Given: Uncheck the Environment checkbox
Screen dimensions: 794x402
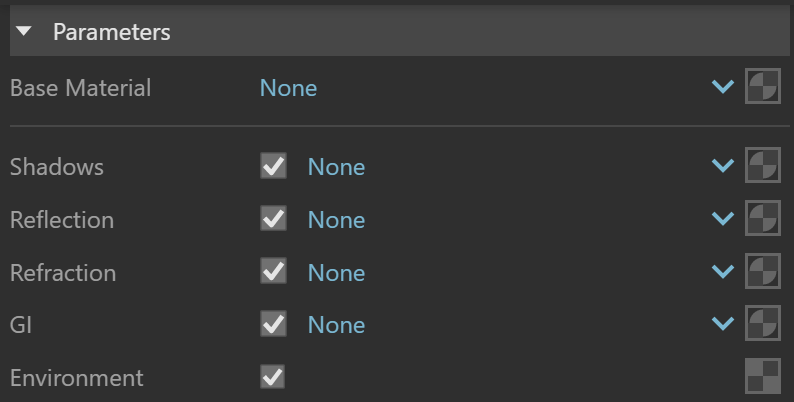Looking at the screenshot, I should point(272,376).
